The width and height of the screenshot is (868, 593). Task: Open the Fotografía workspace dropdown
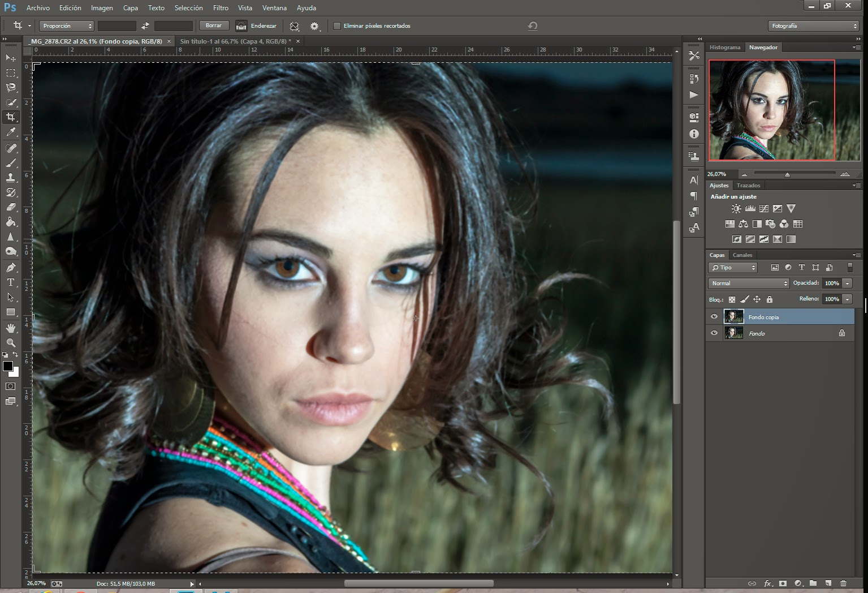click(x=814, y=26)
